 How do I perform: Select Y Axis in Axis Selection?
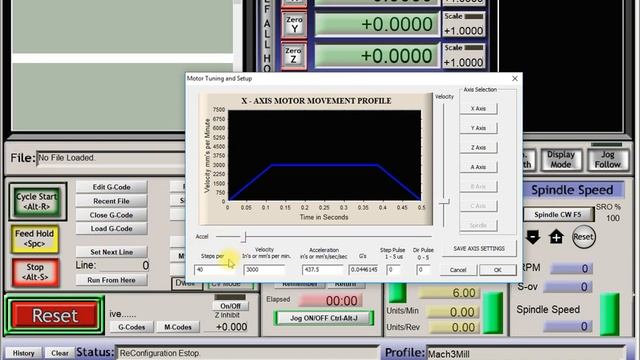coord(478,128)
